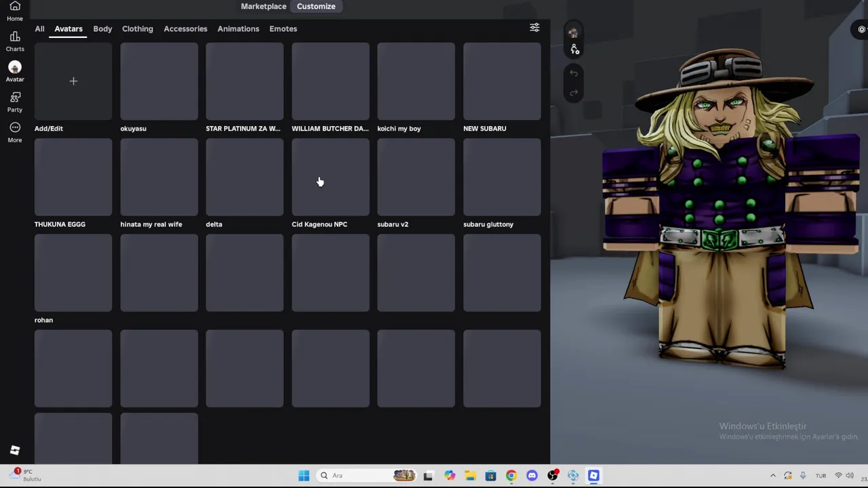Open the avatar build settings icon

click(574, 49)
